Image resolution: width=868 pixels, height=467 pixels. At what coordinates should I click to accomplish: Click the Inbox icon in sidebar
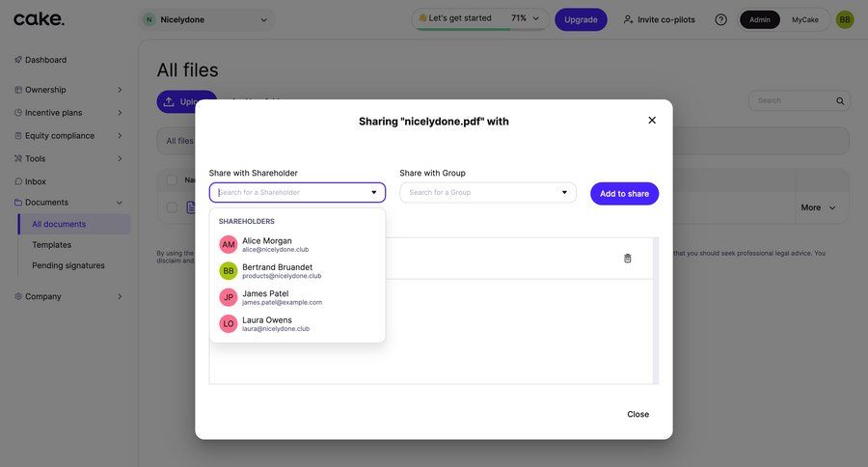pos(18,181)
